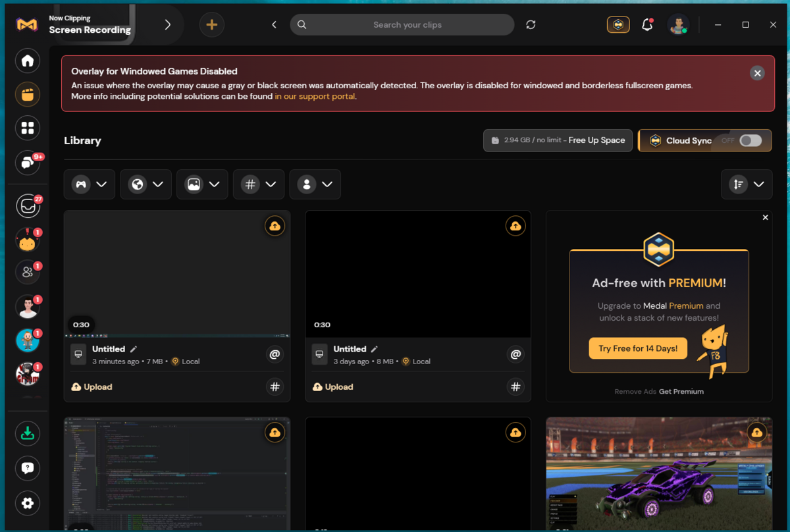Click Try Free for 14 Days button
790x532 pixels.
click(638, 348)
